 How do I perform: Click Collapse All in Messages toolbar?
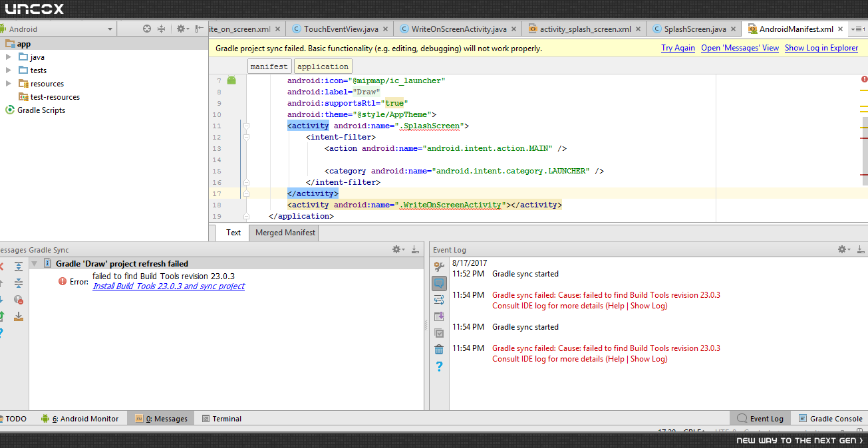click(19, 283)
